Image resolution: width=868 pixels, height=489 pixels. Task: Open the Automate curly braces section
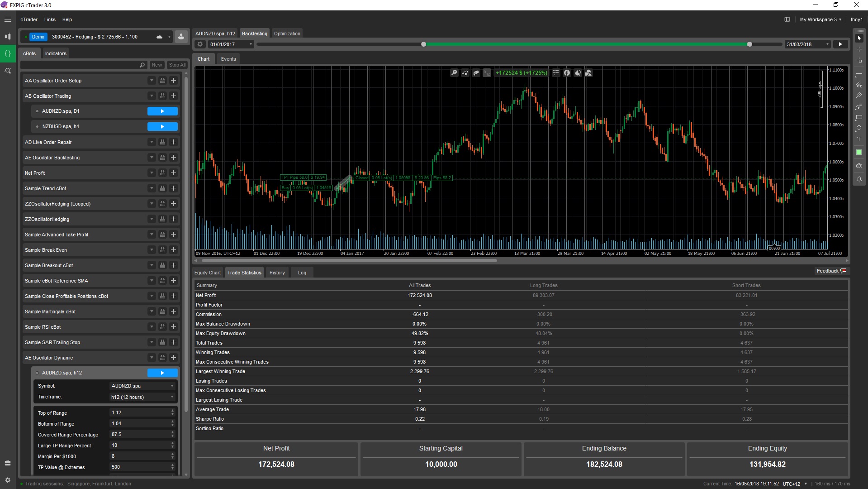pyautogui.click(x=8, y=53)
